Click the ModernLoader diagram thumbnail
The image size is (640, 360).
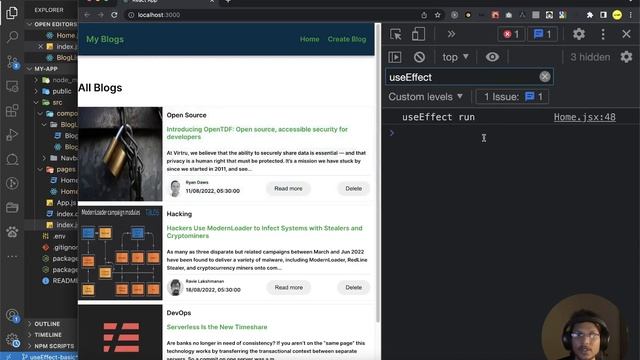[120, 253]
